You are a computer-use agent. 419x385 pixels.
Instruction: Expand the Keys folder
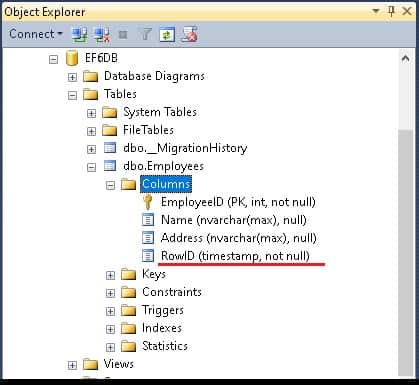tap(110, 275)
